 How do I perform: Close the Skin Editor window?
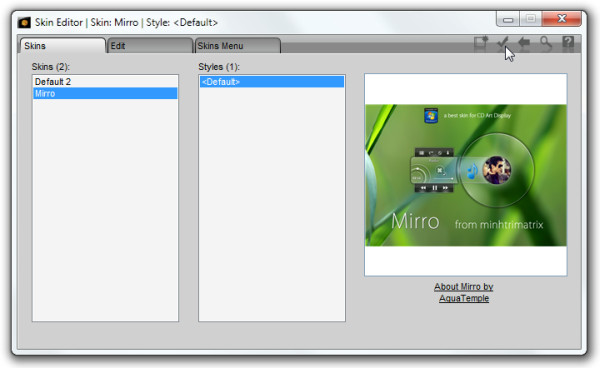click(562, 19)
